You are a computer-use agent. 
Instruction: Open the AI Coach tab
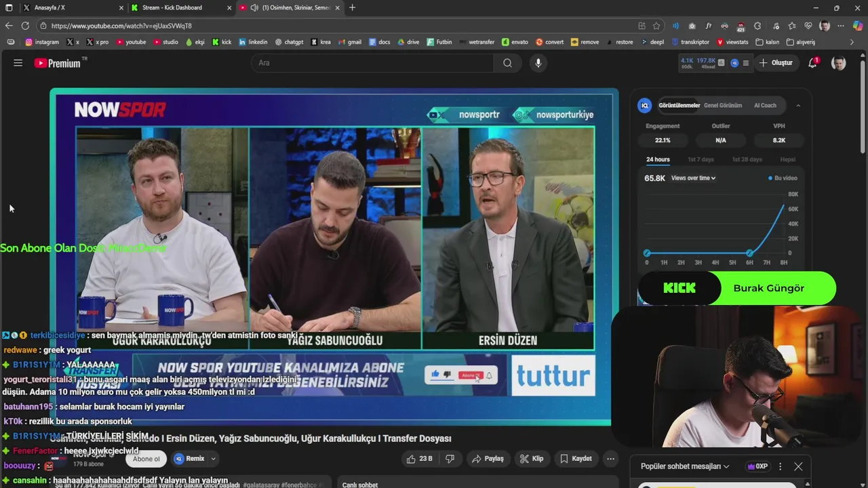(x=765, y=106)
